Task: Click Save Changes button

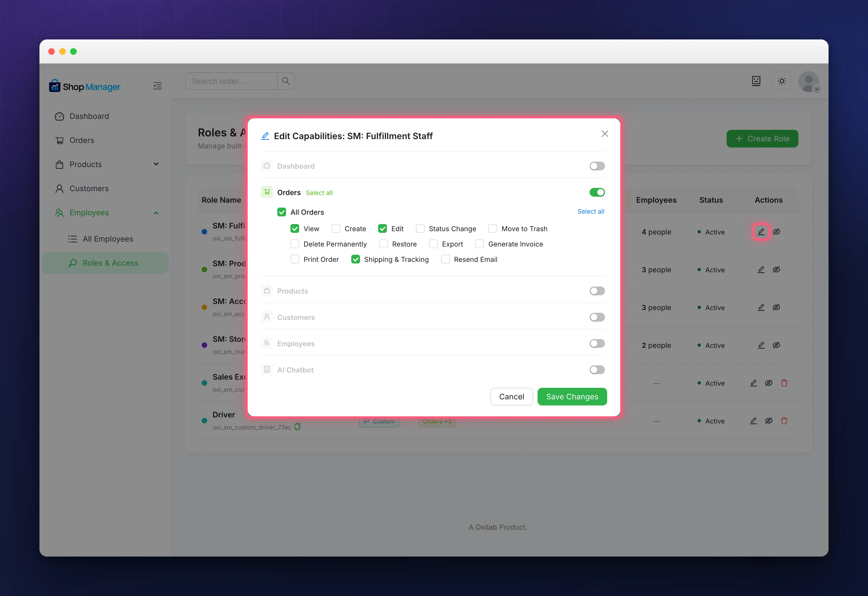Action: pos(572,397)
